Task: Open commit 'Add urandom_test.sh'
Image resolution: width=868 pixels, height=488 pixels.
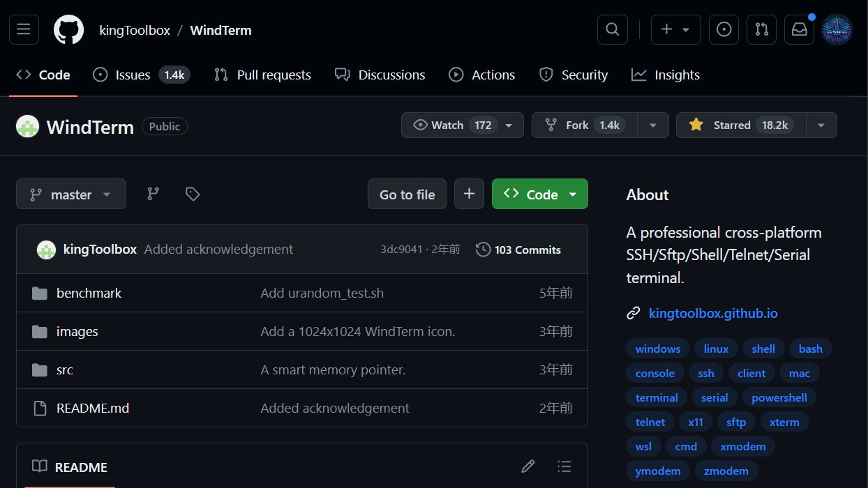Action: [x=322, y=293]
